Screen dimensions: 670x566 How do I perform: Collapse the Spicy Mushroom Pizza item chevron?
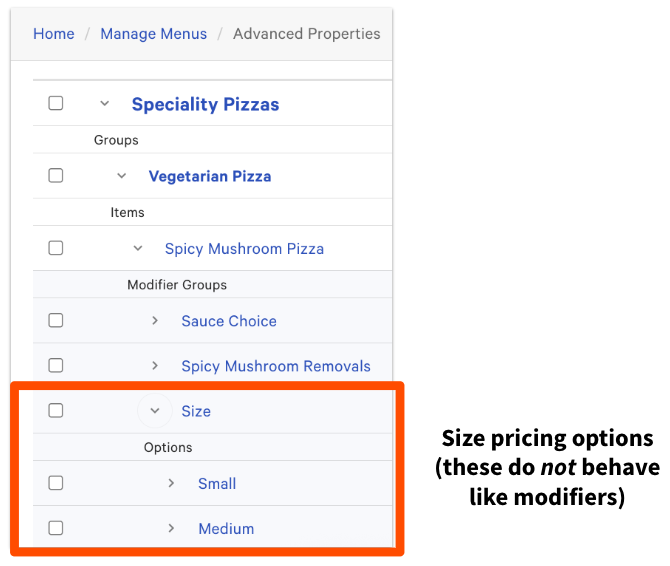138,248
